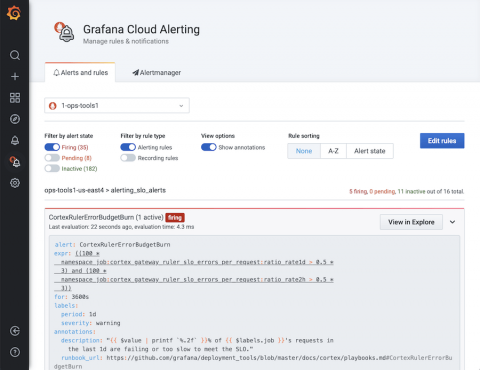480x370 pixels.
Task: Click 'Manage rules & notifications' subtitle
Action: (126, 41)
